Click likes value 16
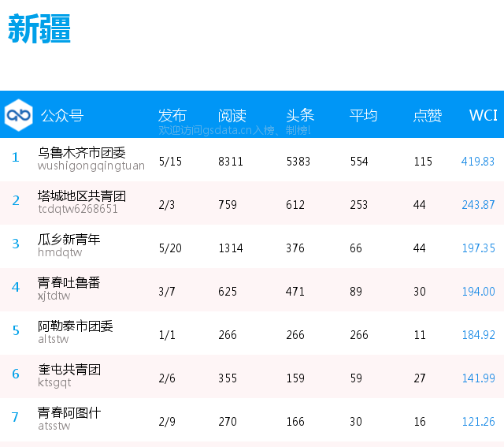 (420, 422)
